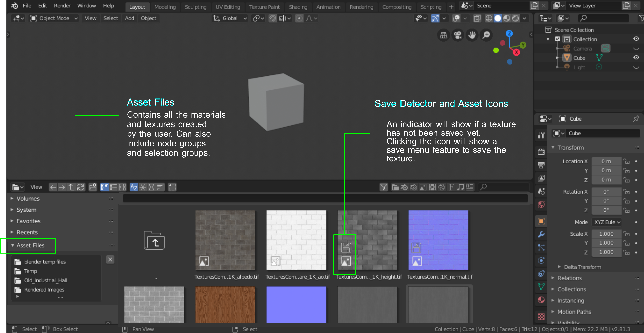The image size is (644, 333).
Task: Enable file filtering funnel icon
Action: click(x=384, y=187)
